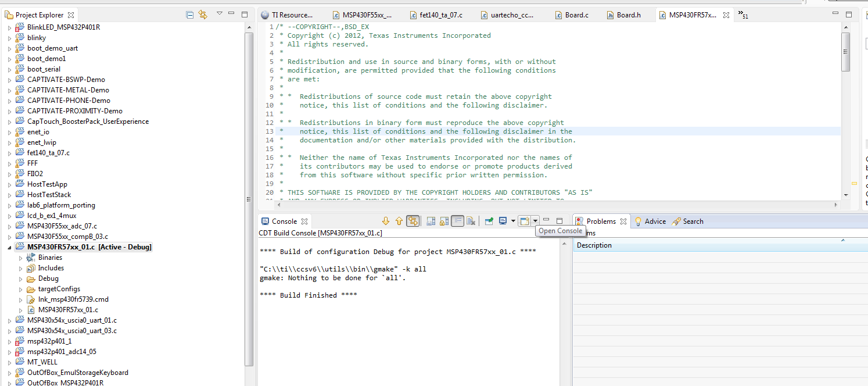Show hidden editor tabs list (»51)
868x386 pixels.
pos(743,15)
